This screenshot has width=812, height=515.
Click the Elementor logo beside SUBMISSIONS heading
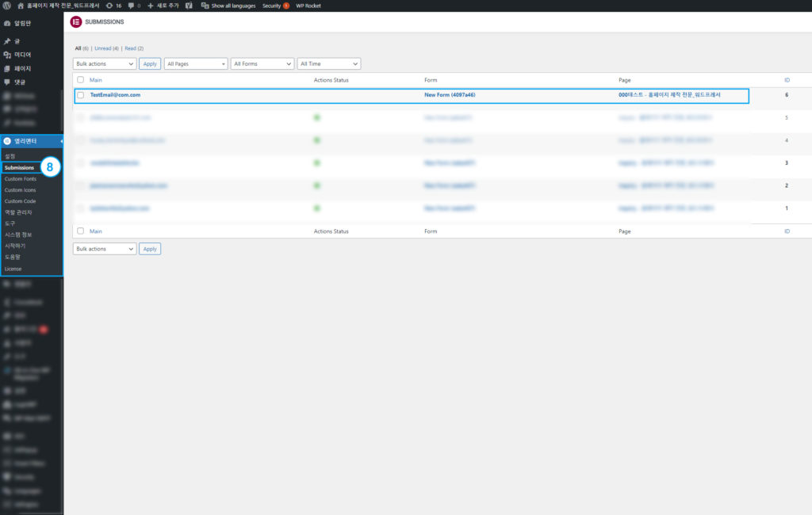point(76,21)
